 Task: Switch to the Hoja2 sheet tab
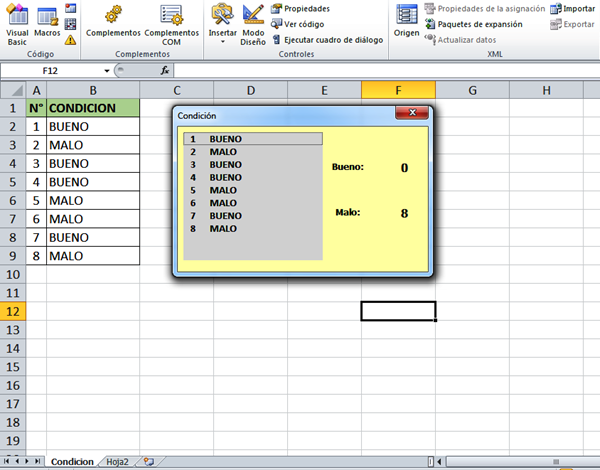(x=117, y=462)
